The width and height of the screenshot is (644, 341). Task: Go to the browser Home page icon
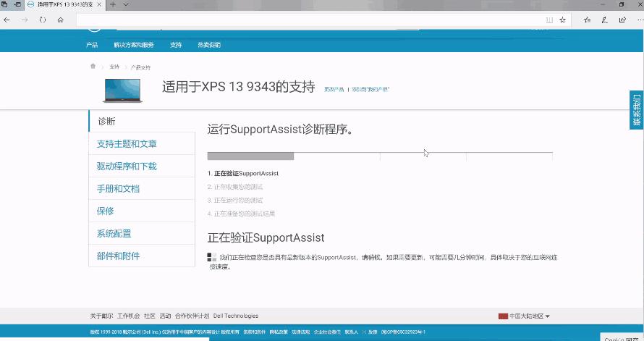click(x=60, y=20)
